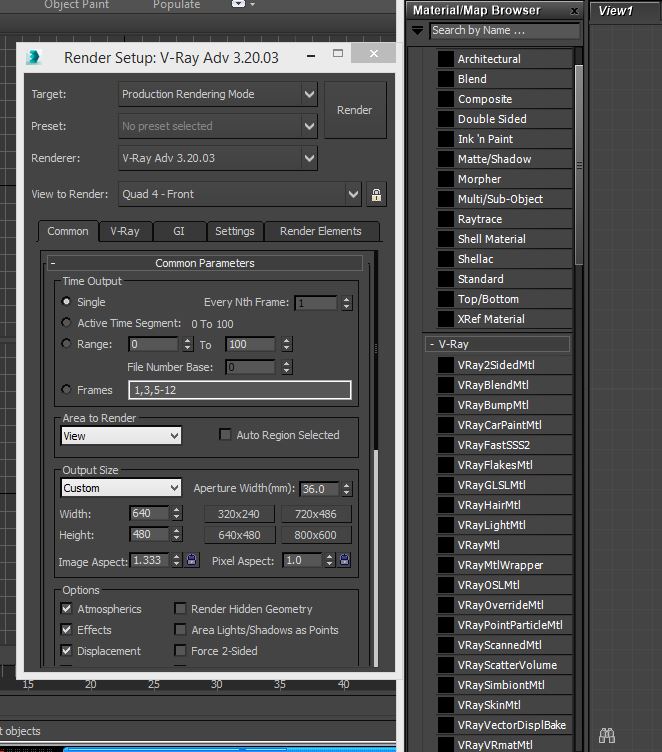The height and width of the screenshot is (752, 662).
Task: Switch to the V-Ray tab
Action: click(125, 231)
